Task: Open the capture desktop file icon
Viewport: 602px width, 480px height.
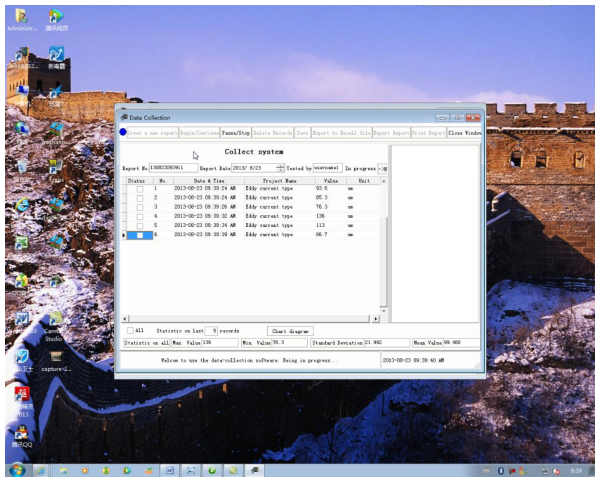Action: tap(56, 362)
